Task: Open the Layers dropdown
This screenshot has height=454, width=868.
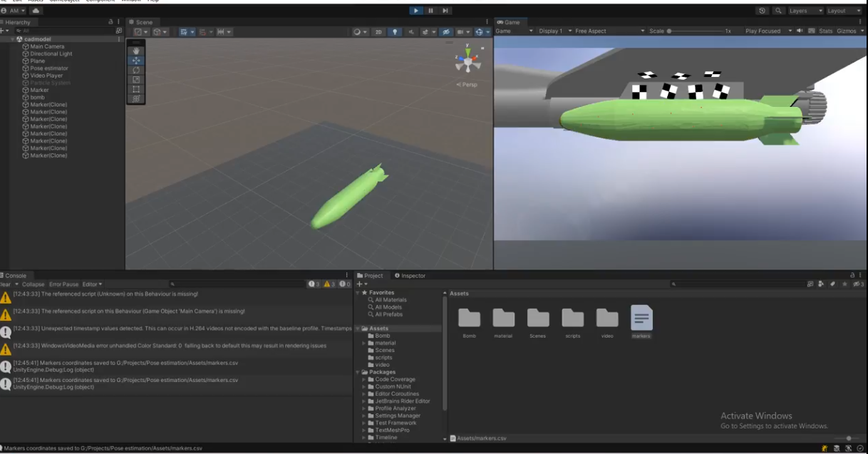Action: tap(805, 11)
